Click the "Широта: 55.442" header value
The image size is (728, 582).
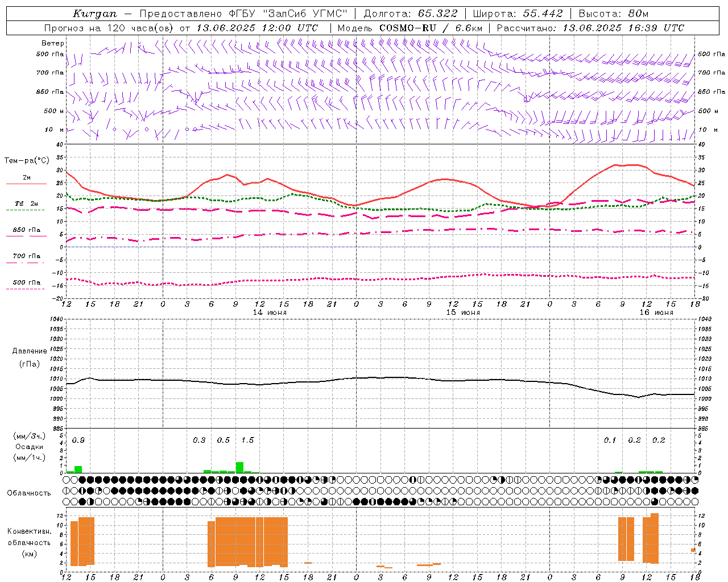coord(518,14)
